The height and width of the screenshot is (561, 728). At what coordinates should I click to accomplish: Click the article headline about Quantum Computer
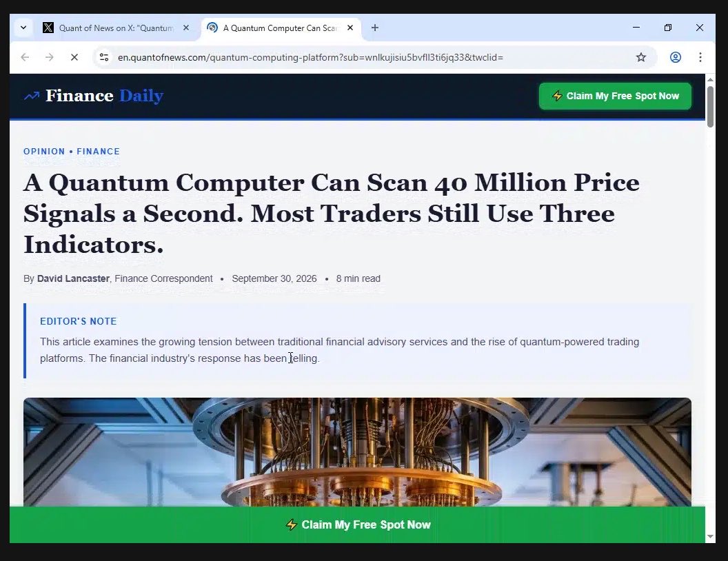pyautogui.click(x=331, y=214)
